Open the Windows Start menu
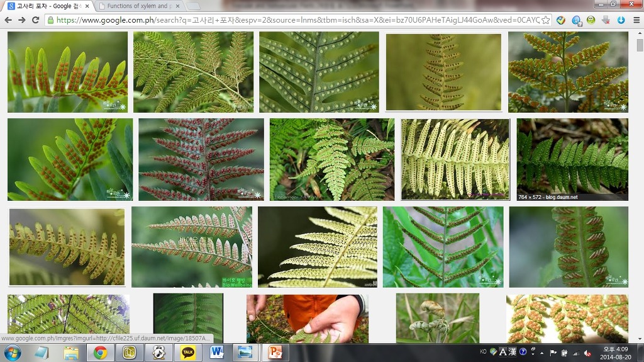 13,353
